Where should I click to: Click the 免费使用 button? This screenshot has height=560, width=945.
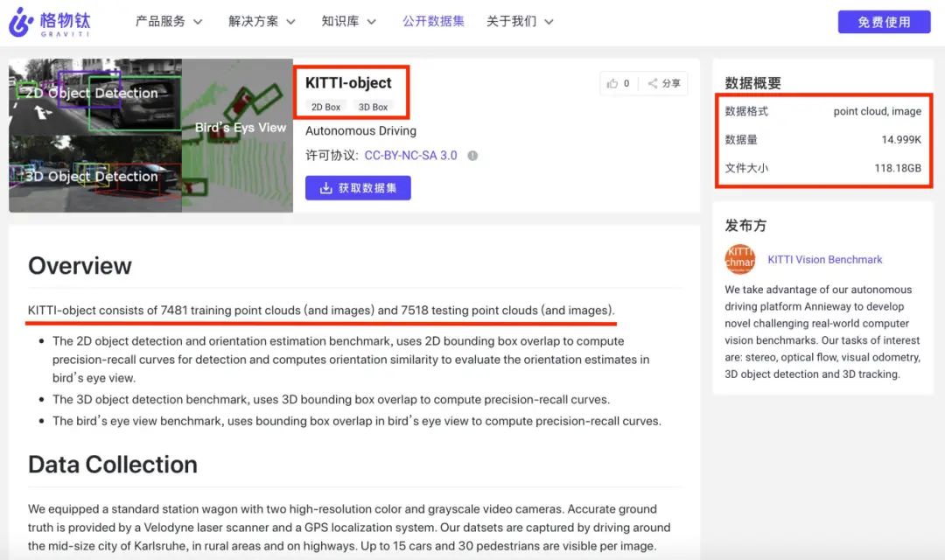click(x=884, y=22)
